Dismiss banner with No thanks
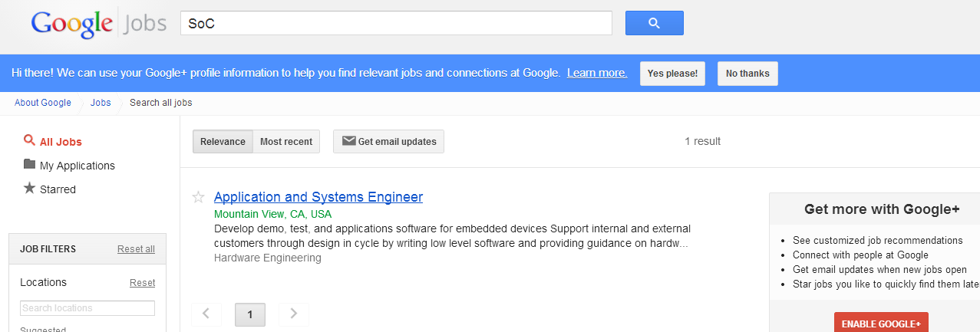Screen dimensions: 980x332 [747, 74]
